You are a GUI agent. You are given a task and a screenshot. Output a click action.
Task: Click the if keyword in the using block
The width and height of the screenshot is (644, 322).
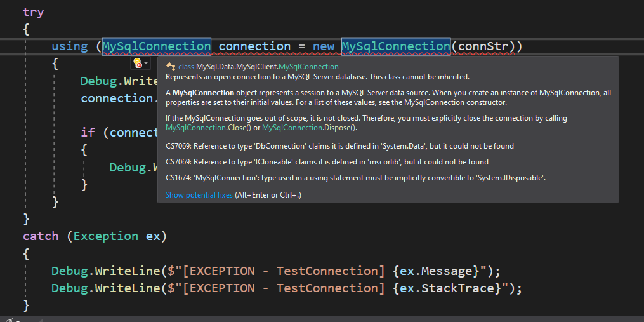(88, 132)
